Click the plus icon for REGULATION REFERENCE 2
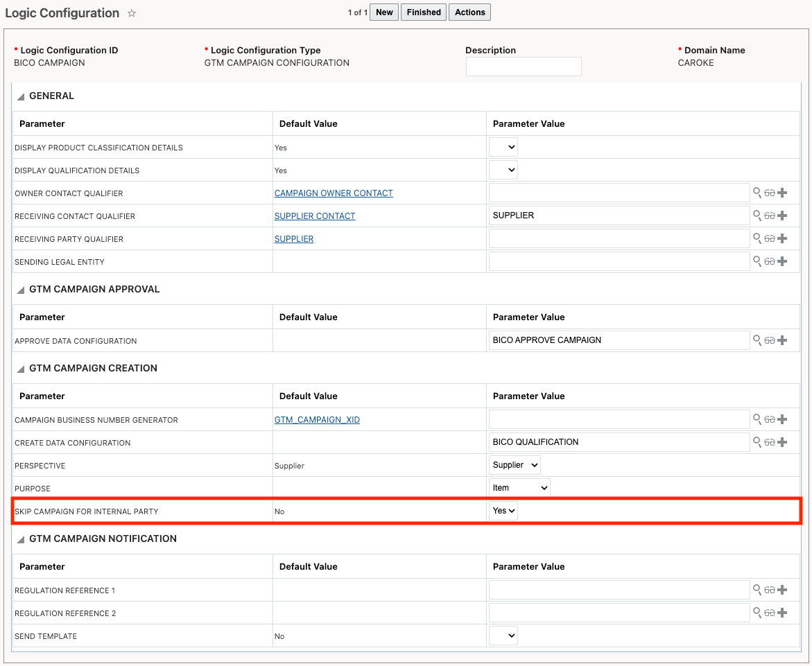Screen dimensions: 812x666 [x=782, y=613]
